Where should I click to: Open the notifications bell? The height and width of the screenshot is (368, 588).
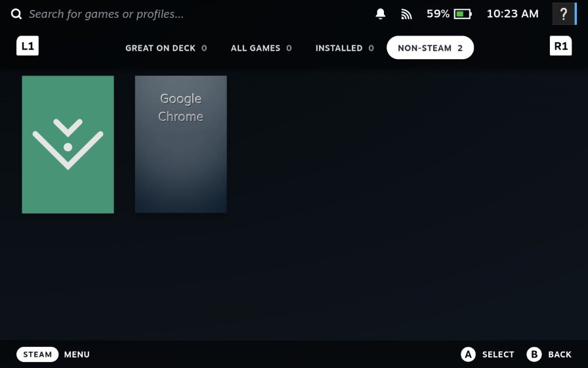point(381,14)
